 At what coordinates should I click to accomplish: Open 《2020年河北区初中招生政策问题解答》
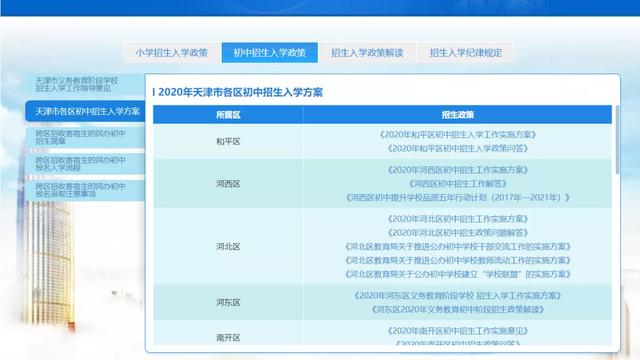(x=458, y=233)
